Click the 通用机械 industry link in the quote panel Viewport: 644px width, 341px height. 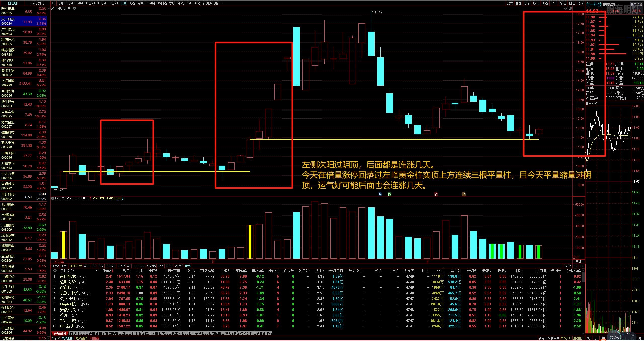click(x=636, y=5)
